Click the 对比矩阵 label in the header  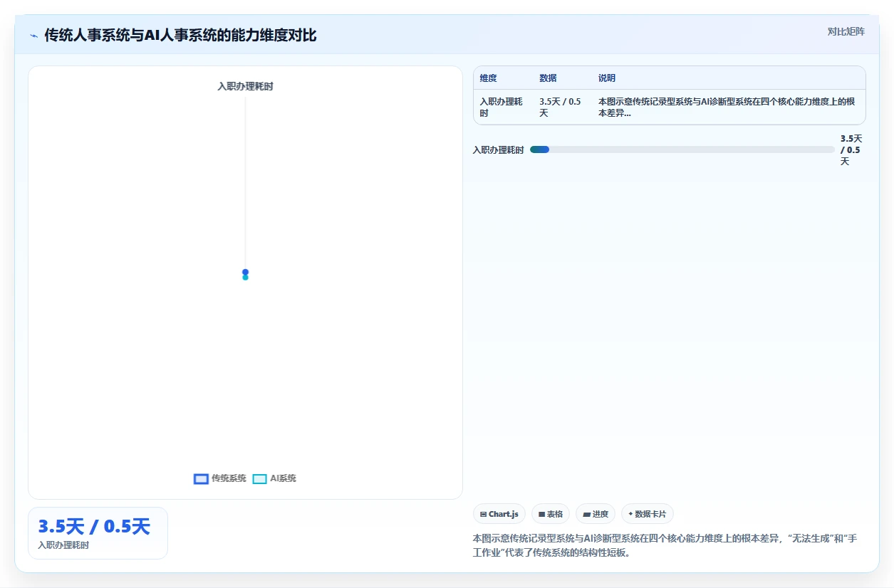point(846,31)
